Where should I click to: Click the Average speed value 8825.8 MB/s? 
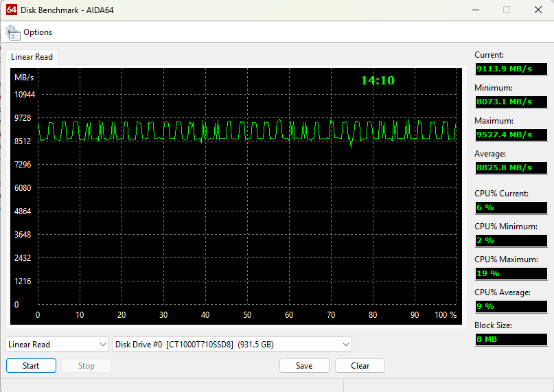[x=511, y=168]
